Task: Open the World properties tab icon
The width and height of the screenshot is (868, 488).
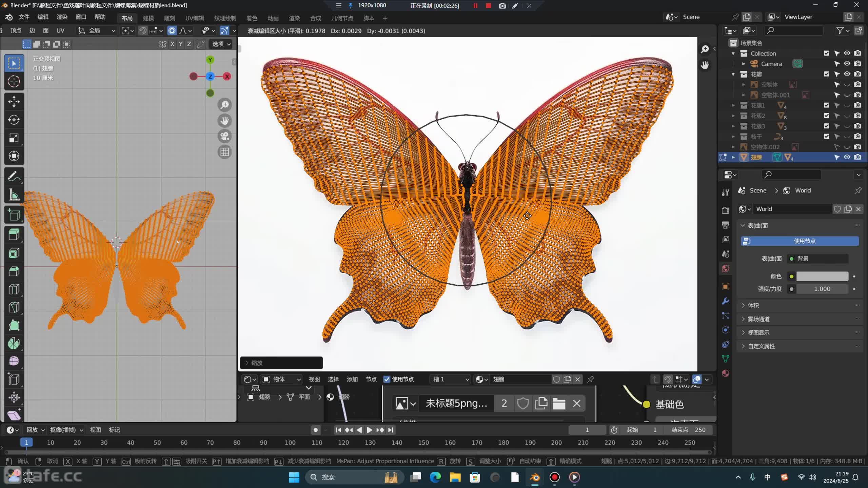Action: [x=726, y=269]
